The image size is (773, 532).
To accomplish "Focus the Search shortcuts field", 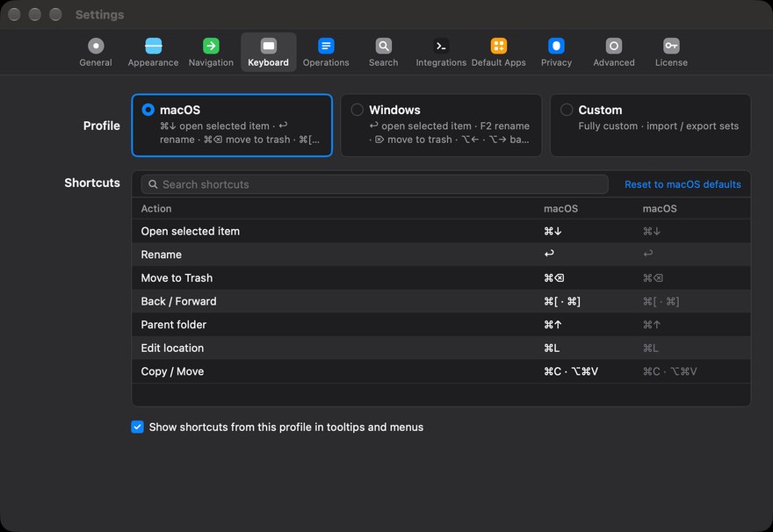I will [x=375, y=184].
